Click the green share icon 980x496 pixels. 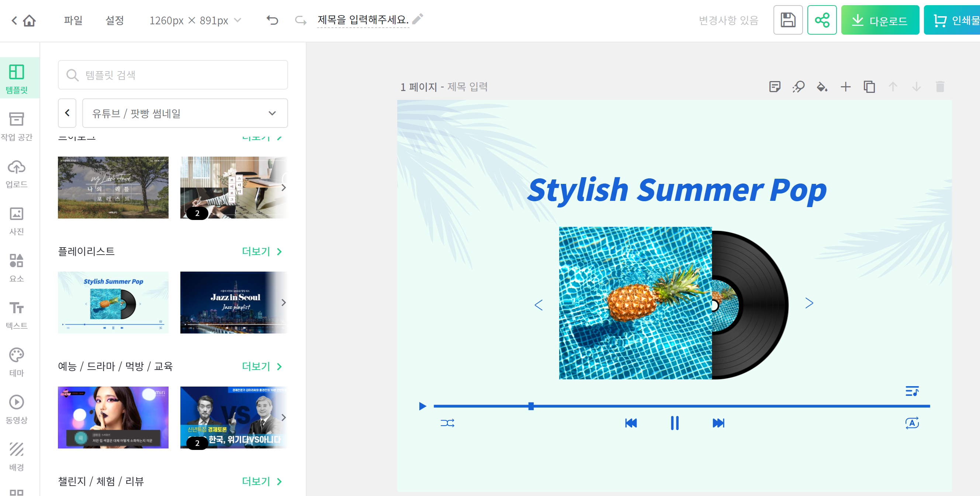(821, 20)
